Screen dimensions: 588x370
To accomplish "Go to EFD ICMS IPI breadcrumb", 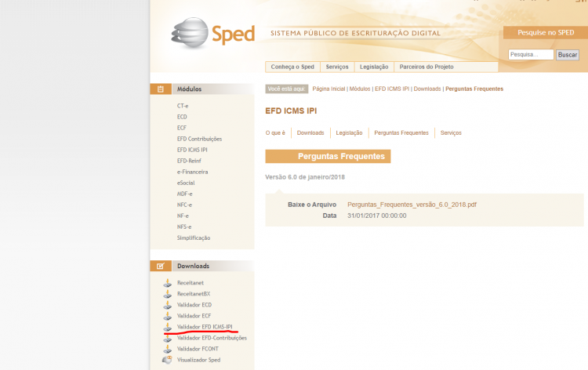I will tap(392, 89).
